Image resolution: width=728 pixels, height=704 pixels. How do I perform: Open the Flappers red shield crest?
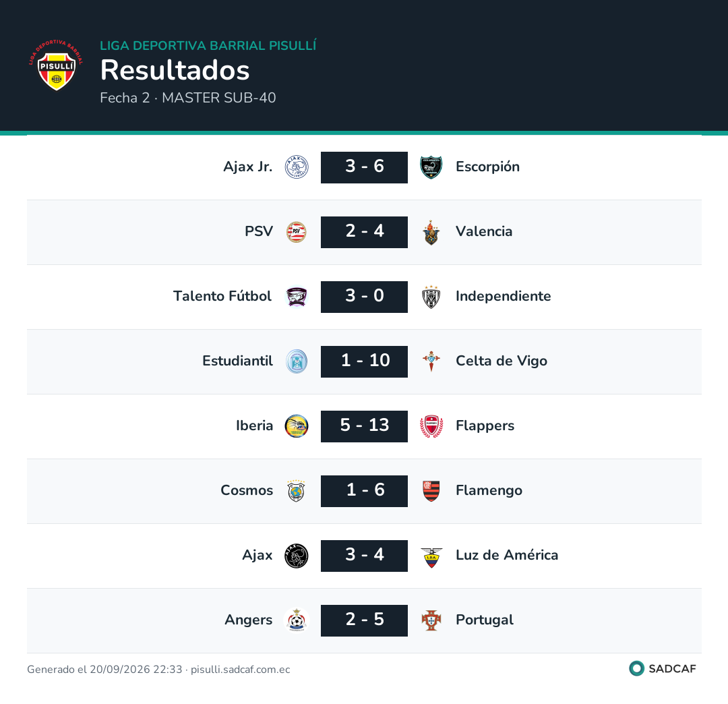click(431, 426)
